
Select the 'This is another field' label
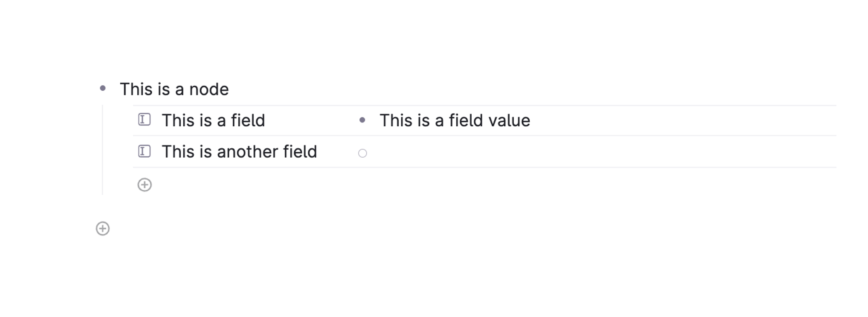click(x=240, y=151)
